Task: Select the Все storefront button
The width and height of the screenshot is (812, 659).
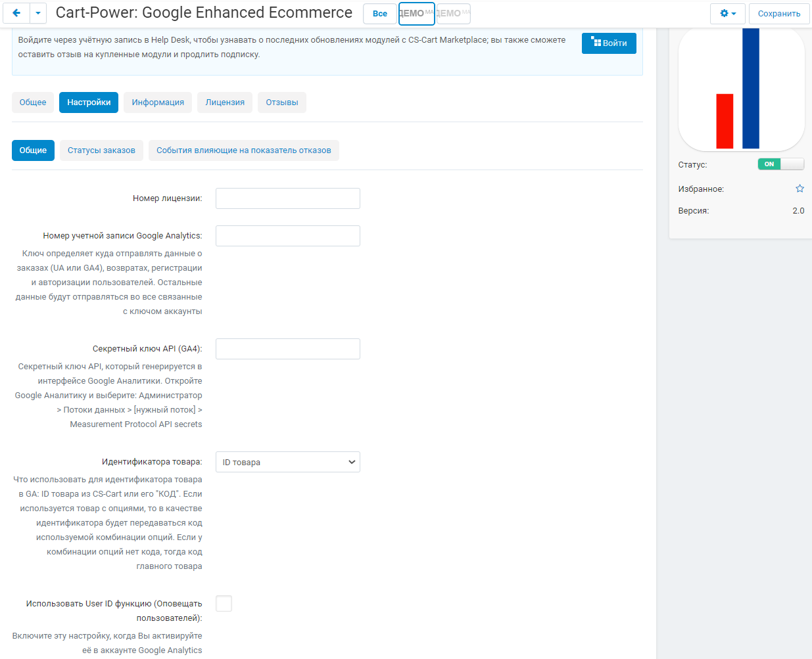Action: 380,13
